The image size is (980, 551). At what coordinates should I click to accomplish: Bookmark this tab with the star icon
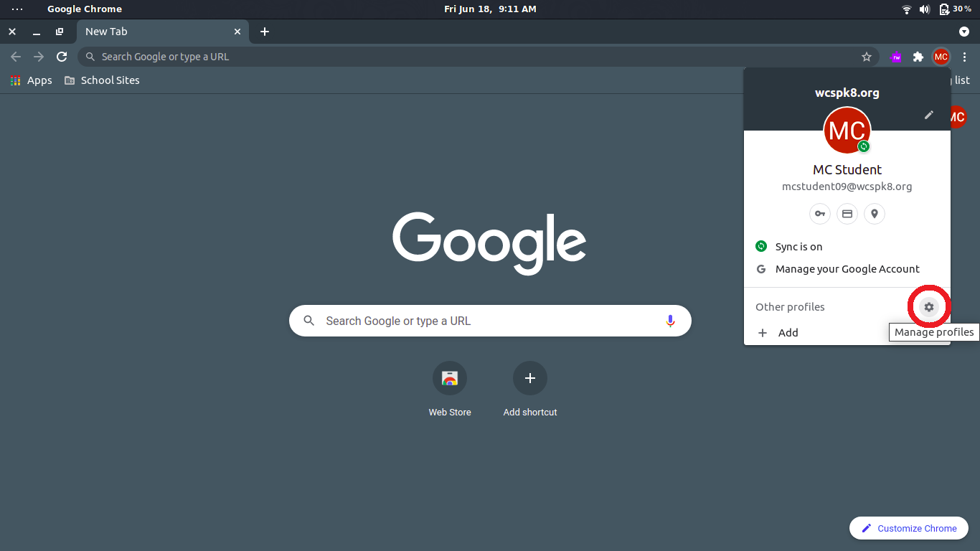tap(867, 57)
